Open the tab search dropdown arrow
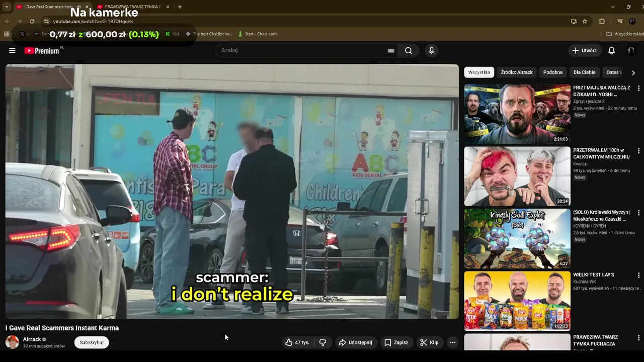Image resolution: width=644 pixels, height=362 pixels. coord(7,7)
